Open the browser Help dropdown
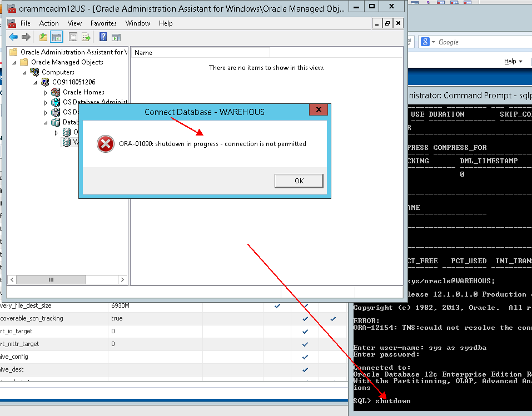Image resolution: width=532 pixels, height=416 pixels. pyautogui.click(x=513, y=61)
